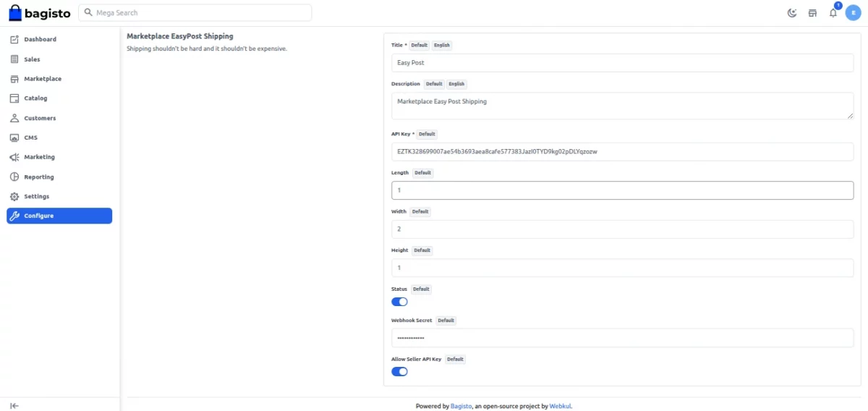The height and width of the screenshot is (411, 868).
Task: Click the Webhook Secret password field
Action: [x=622, y=338]
